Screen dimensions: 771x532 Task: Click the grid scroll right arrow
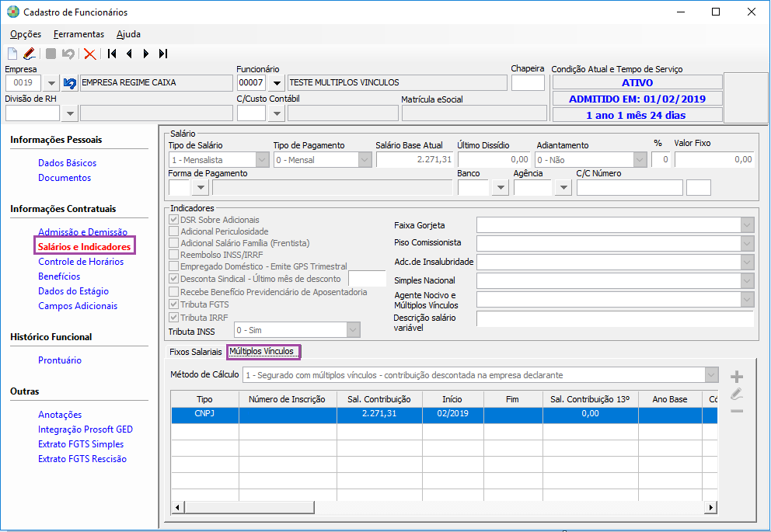coord(710,507)
